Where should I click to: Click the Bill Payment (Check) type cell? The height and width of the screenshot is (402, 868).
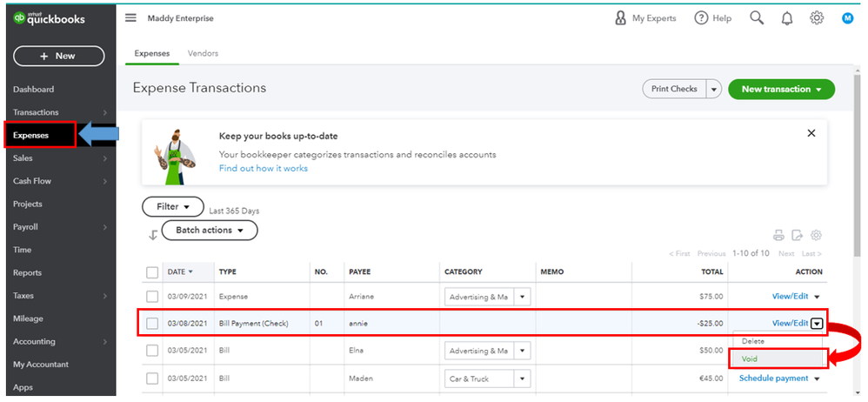point(254,324)
